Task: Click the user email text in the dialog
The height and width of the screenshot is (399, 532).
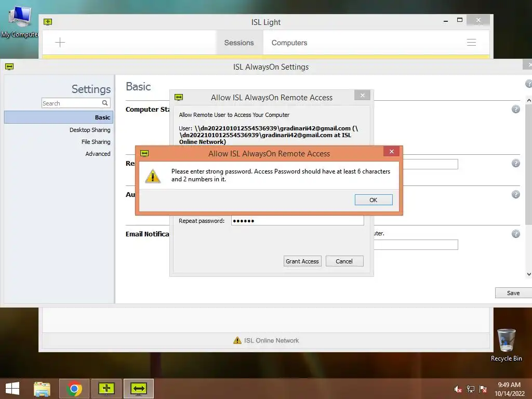Action: (x=269, y=135)
